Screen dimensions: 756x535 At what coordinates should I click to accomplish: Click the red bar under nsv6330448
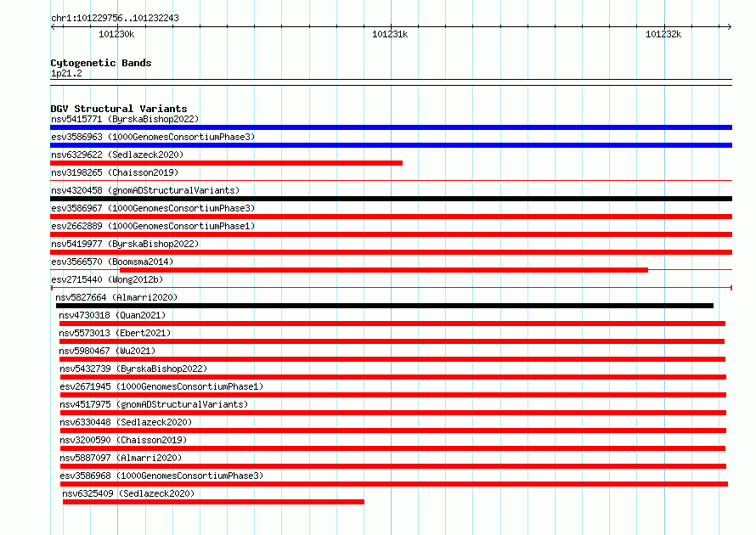pos(393,431)
